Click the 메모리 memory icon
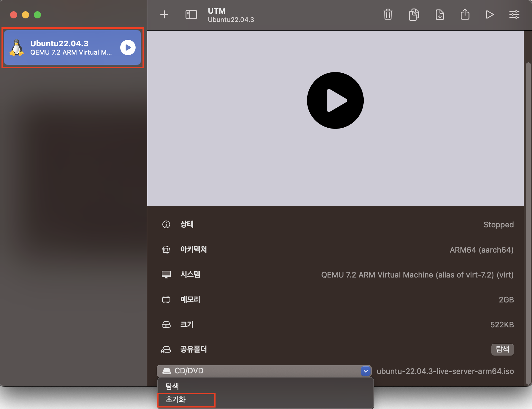 coord(166,300)
